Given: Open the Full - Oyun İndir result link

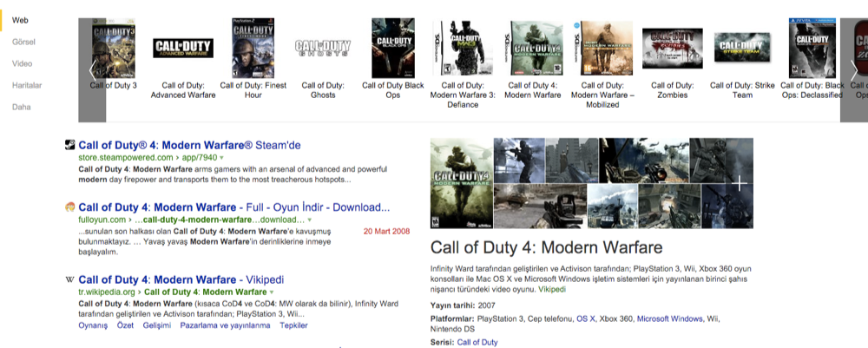Looking at the screenshot, I should (x=234, y=207).
